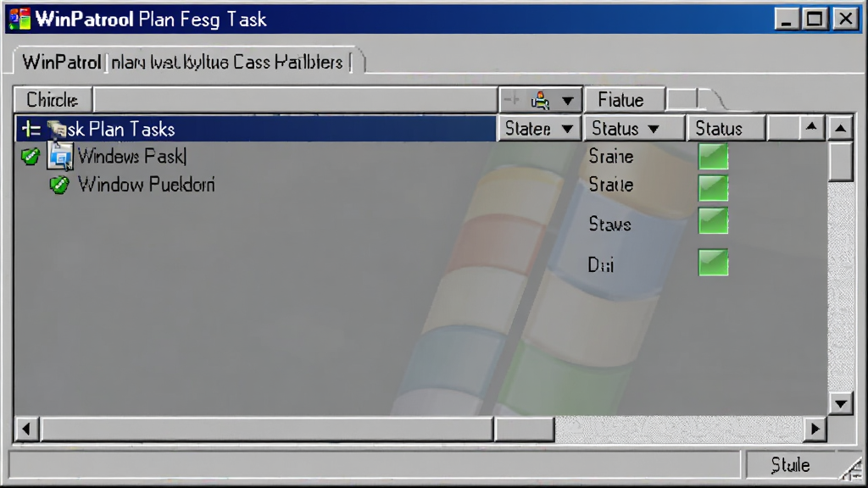
Task: Click the green shield beside Windews Pask
Action: click(31, 157)
